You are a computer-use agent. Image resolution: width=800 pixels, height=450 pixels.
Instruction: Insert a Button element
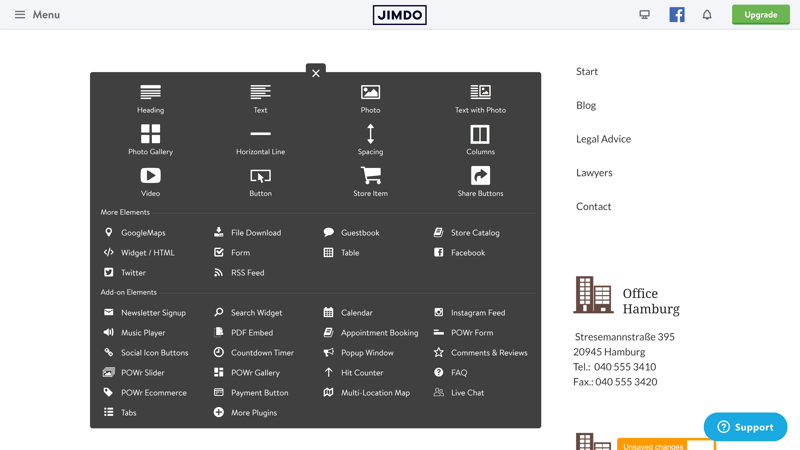(260, 182)
